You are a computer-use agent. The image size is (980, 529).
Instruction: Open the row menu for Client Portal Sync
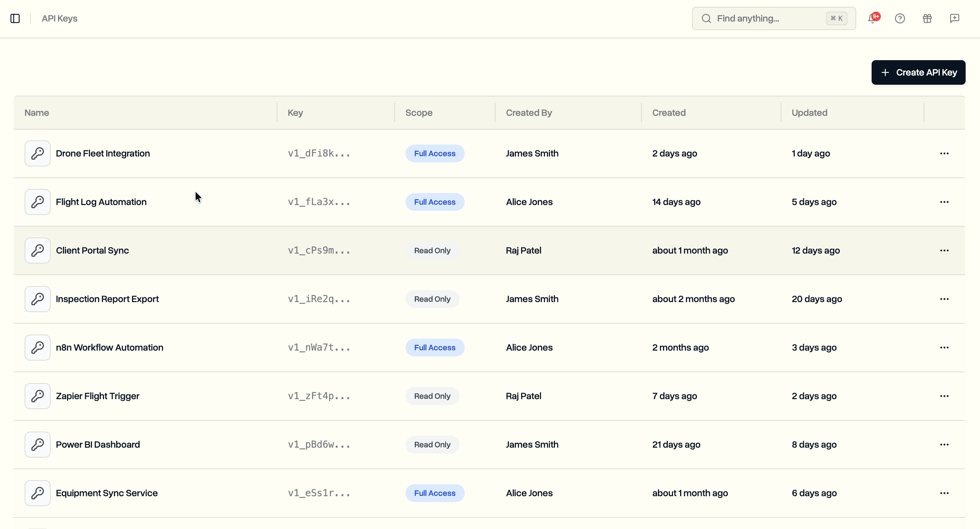pyautogui.click(x=945, y=250)
